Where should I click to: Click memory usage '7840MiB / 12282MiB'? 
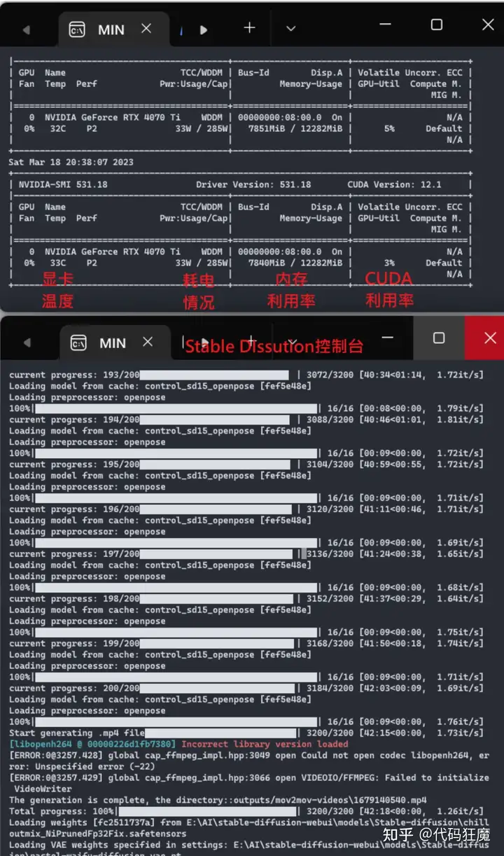pyautogui.click(x=295, y=263)
